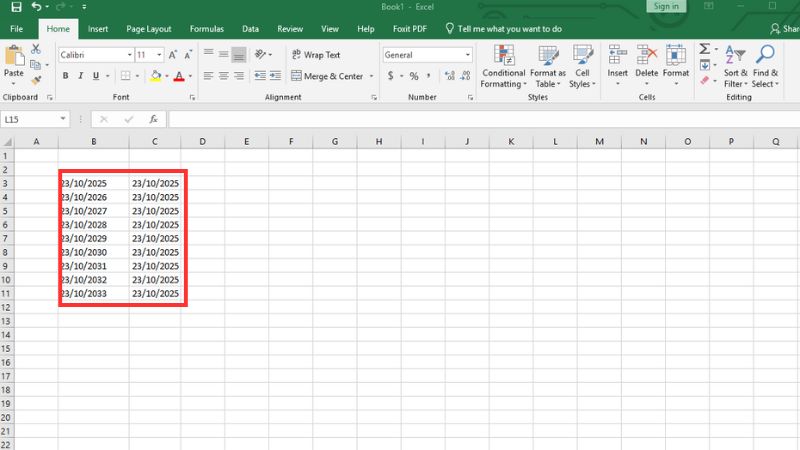Open the Page Layout tab

point(148,30)
